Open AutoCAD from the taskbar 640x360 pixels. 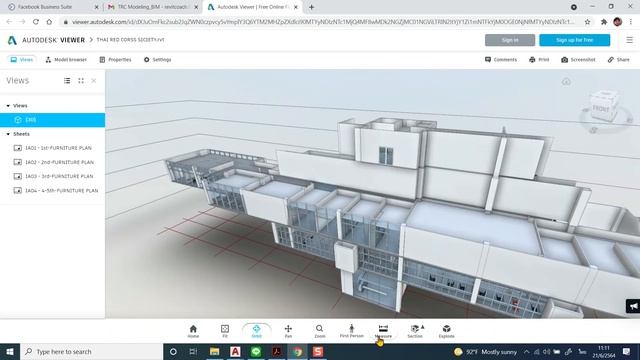point(235,351)
